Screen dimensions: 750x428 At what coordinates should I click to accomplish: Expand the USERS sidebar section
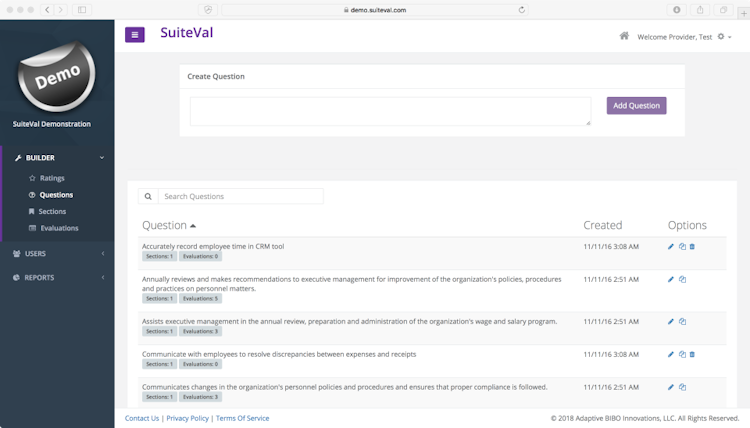pyautogui.click(x=57, y=253)
